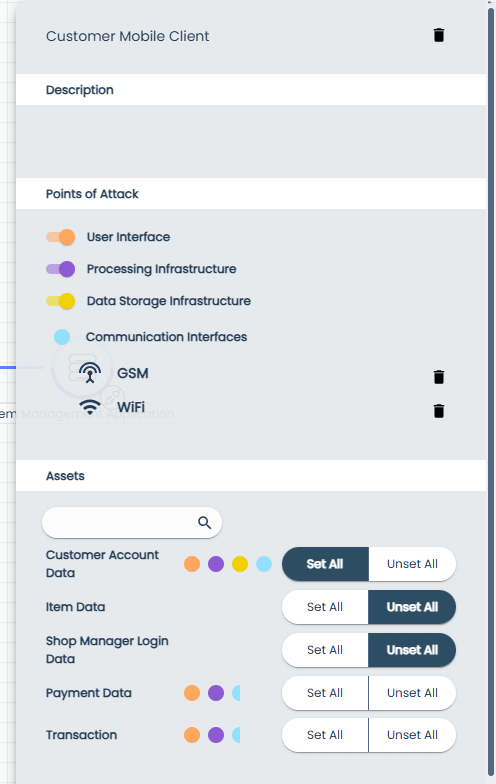Screen dimensions: 496x784
Task: Set All for Payment Data
Action: 325,693
